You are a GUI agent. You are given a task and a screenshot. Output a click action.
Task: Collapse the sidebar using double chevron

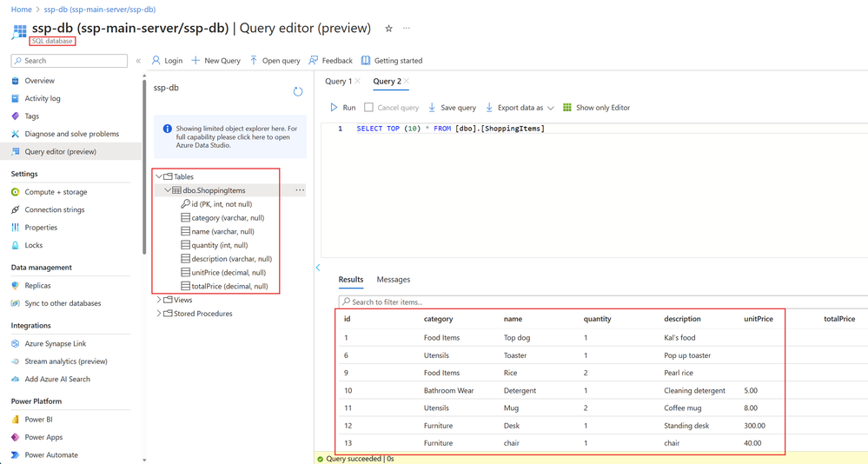(138, 61)
